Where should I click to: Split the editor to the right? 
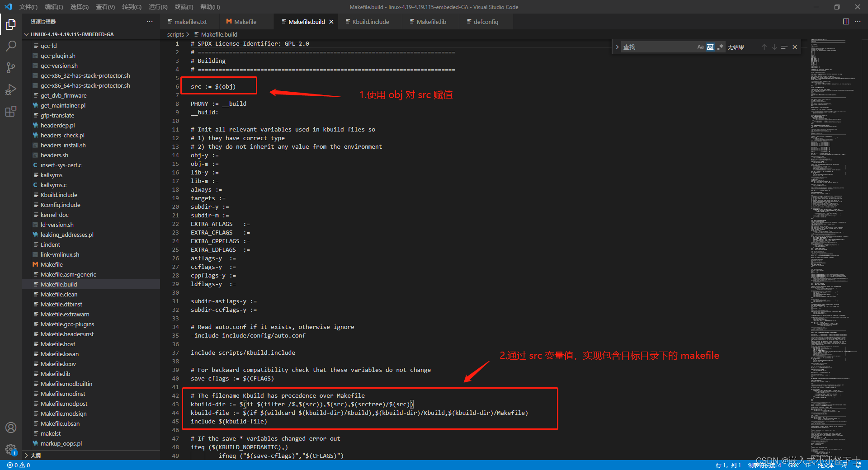tap(846, 22)
